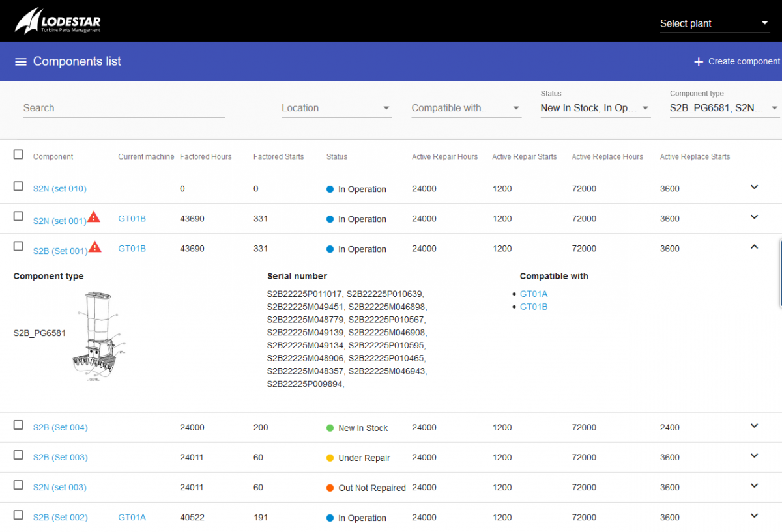Open the Component type filter dropdown
The height and width of the screenshot is (532, 782).
point(724,108)
